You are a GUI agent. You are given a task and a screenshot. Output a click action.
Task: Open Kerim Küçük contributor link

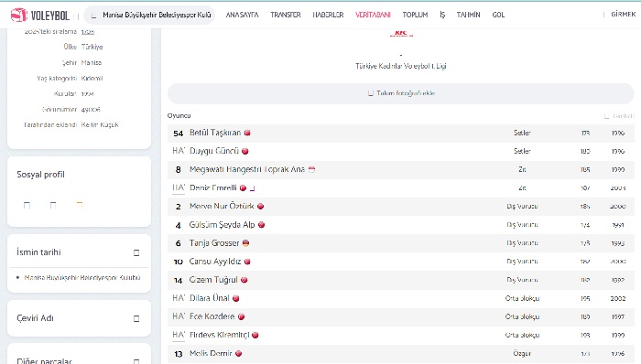tap(100, 125)
